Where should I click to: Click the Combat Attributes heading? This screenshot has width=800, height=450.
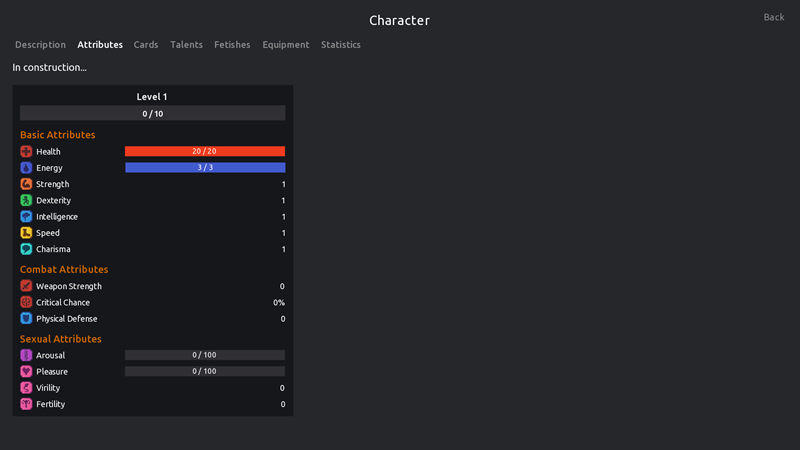64,269
